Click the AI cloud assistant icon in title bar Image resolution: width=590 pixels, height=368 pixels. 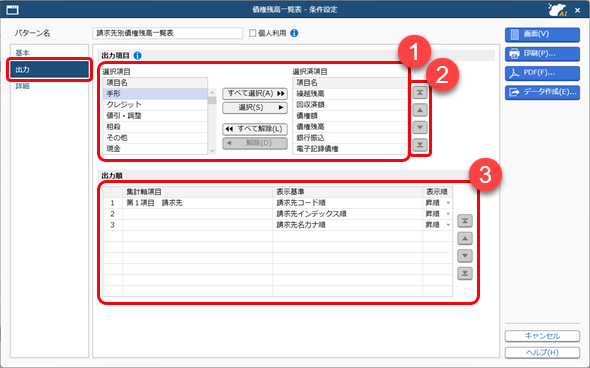click(x=557, y=10)
